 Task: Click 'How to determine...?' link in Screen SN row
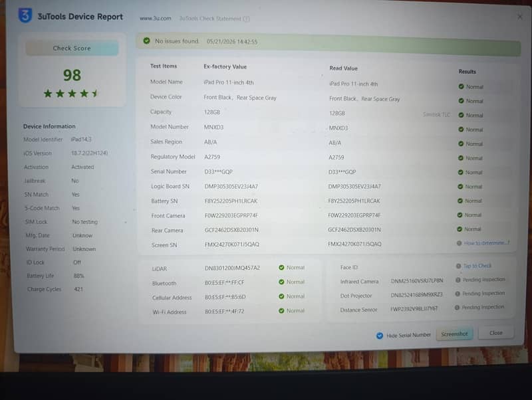click(x=487, y=243)
